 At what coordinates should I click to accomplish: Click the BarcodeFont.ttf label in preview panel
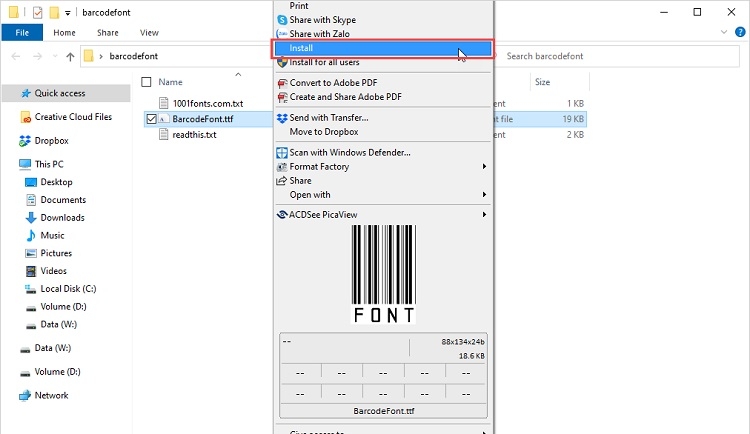pyautogui.click(x=384, y=411)
